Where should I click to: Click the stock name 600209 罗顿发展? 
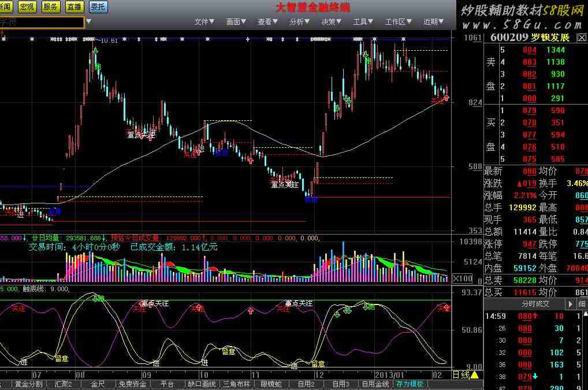tap(530, 38)
